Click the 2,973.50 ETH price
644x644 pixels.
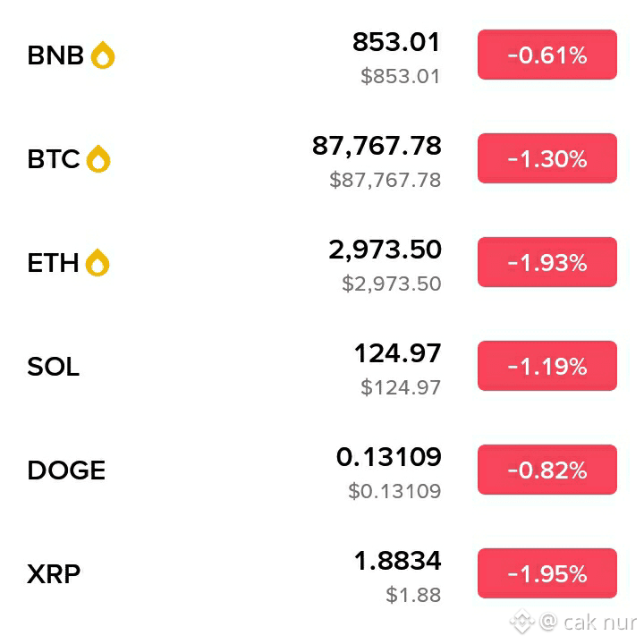click(x=385, y=250)
